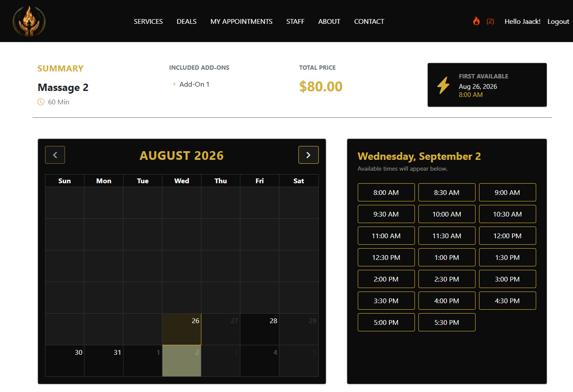Choose the 12:30 PM slot
Image resolution: width=573 pixels, height=392 pixels.
tap(386, 257)
